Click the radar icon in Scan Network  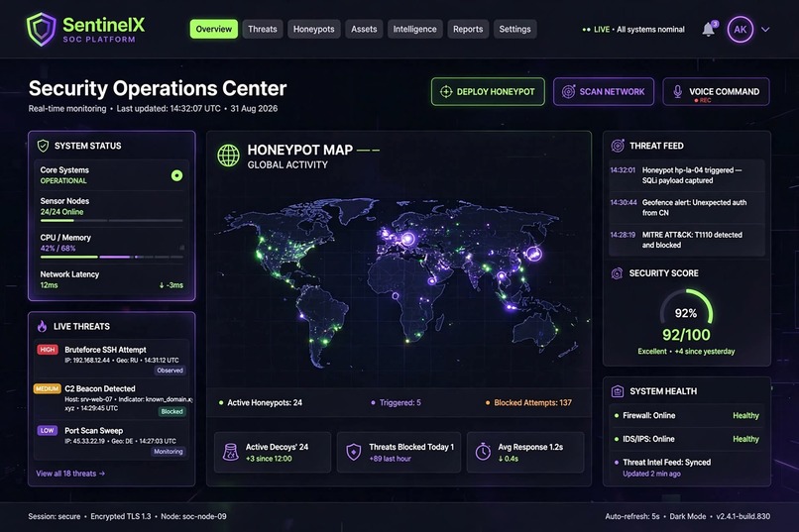tap(568, 91)
